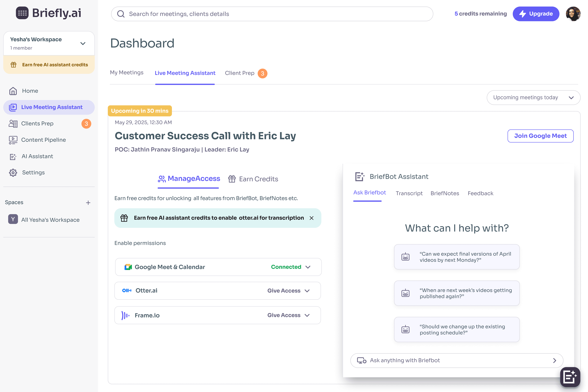Viewport: 588px width, 392px height.
Task: Expand Frame.io Give Access chevron
Action: click(x=307, y=315)
